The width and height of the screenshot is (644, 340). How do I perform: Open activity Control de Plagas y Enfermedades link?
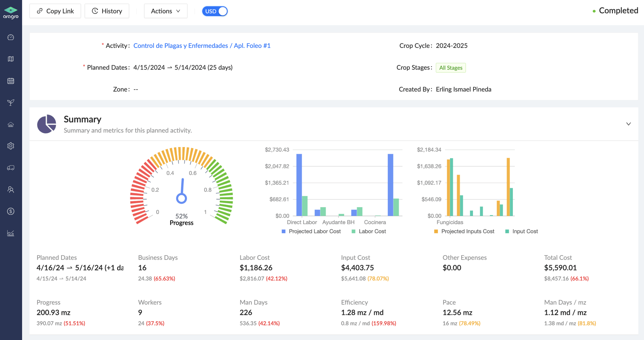click(x=202, y=45)
